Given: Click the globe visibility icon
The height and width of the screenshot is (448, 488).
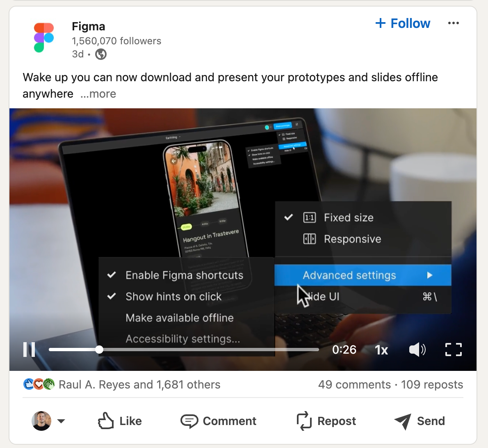Looking at the screenshot, I should [101, 54].
